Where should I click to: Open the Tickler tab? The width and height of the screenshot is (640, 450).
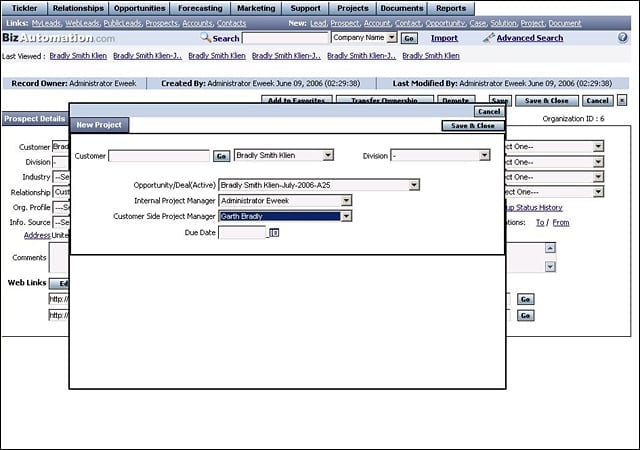tap(24, 8)
